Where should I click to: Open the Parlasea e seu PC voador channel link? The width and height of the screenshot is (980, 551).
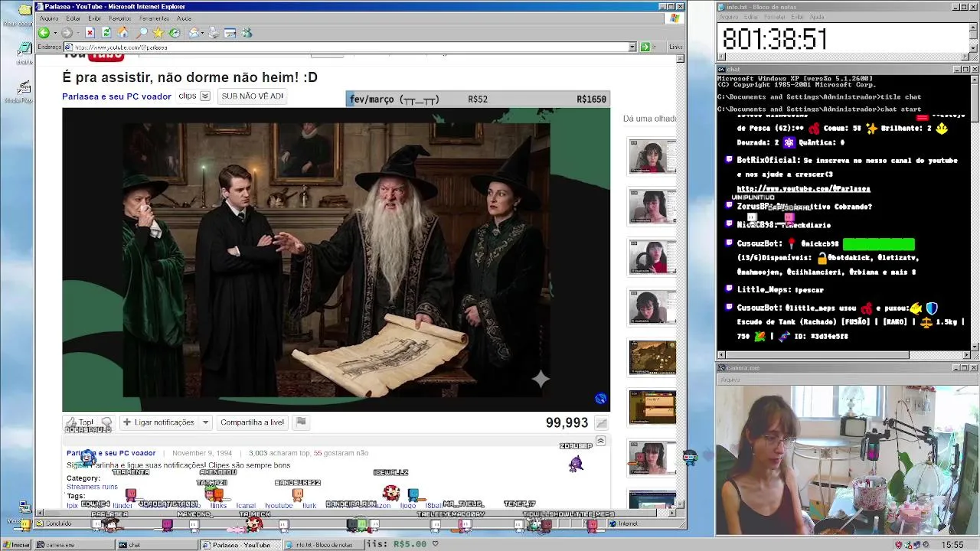click(x=116, y=96)
